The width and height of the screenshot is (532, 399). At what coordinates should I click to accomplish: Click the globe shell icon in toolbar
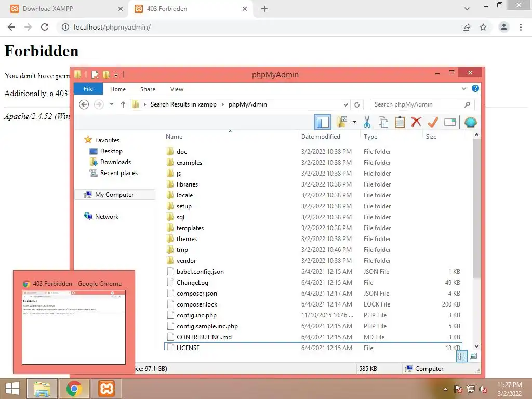(471, 122)
